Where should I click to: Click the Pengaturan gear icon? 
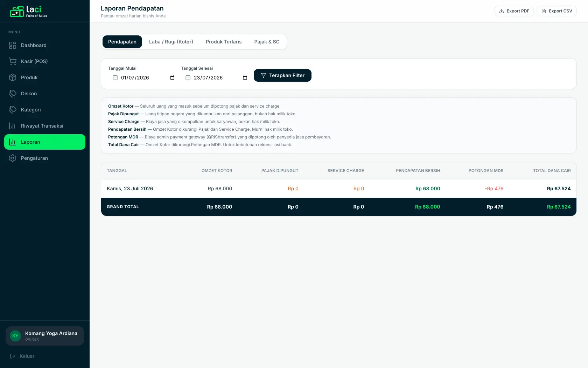pos(13,158)
